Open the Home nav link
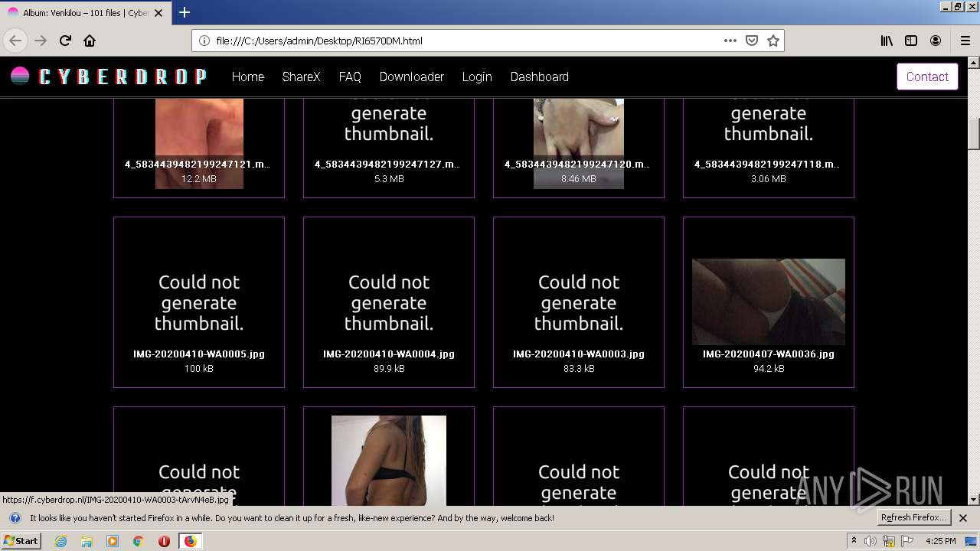The width and height of the screenshot is (980, 551). click(x=248, y=77)
